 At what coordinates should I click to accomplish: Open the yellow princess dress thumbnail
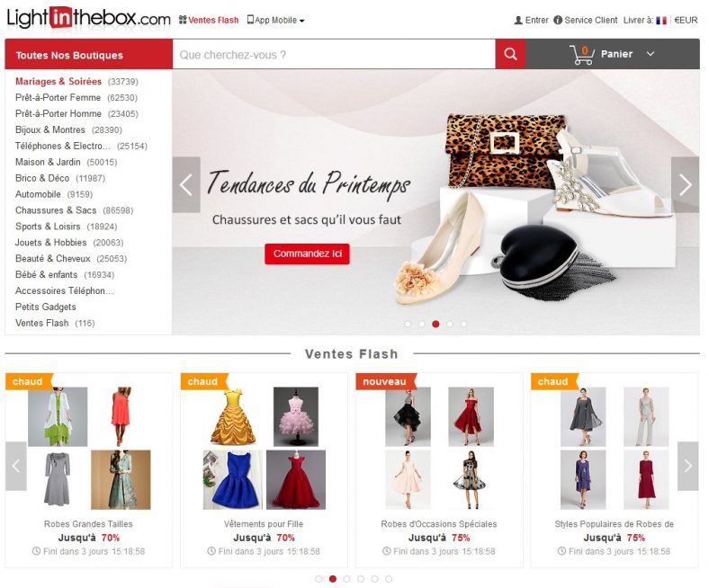pos(233,416)
